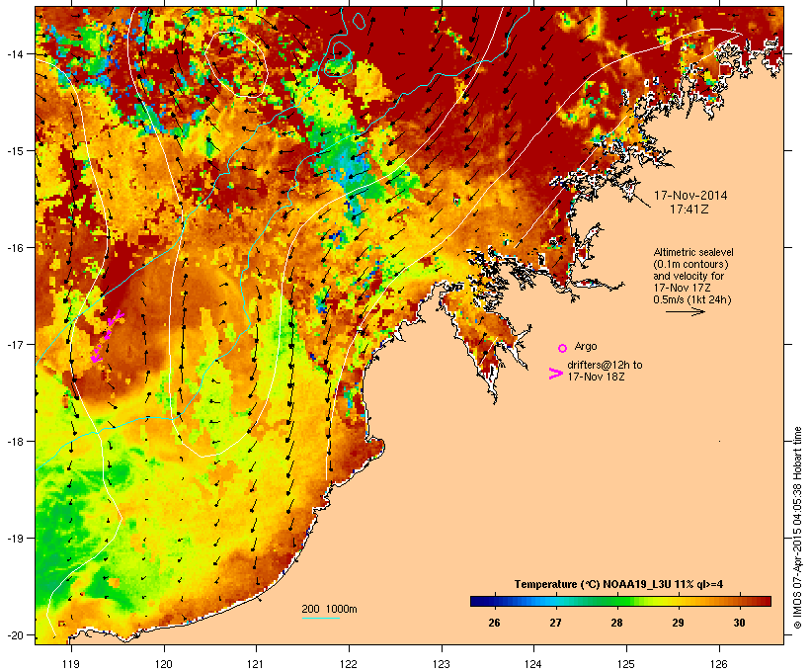Click the cyan 200 1000m isobath legend line
The width and height of the screenshot is (810, 672).
tap(321, 618)
